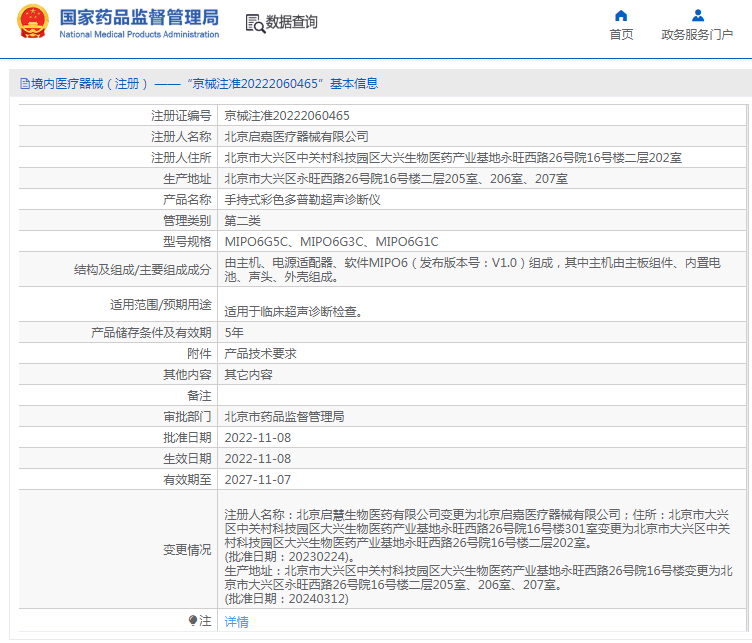Open the 详情 link
Screen dimensions: 752x643
point(236,621)
